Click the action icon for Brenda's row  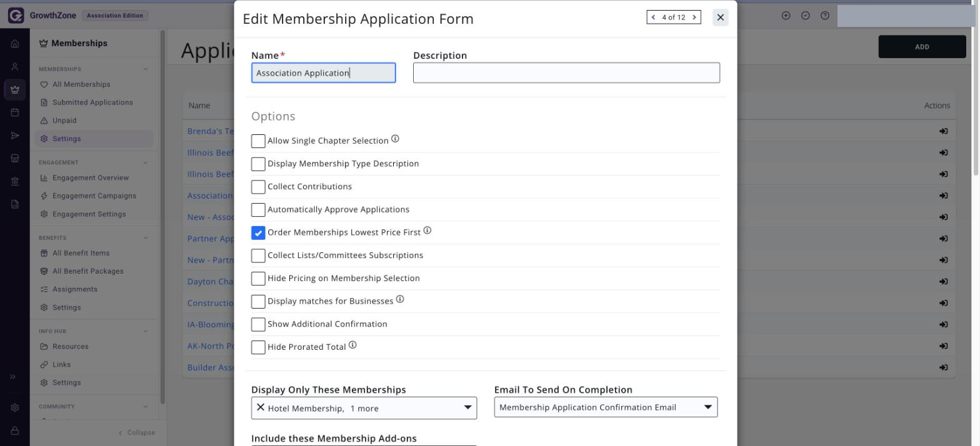coord(944,131)
